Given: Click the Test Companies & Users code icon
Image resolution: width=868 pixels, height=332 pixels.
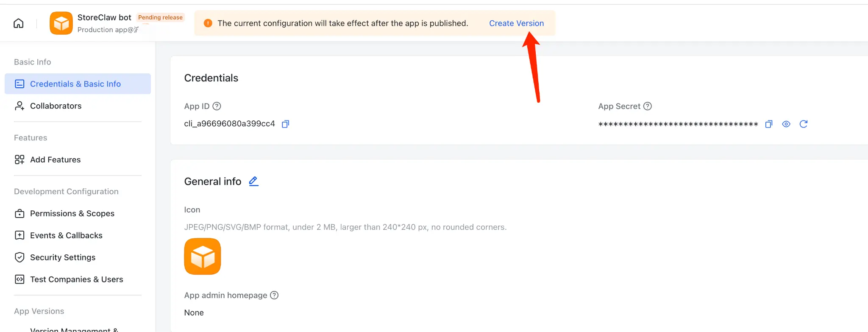Looking at the screenshot, I should click(19, 279).
